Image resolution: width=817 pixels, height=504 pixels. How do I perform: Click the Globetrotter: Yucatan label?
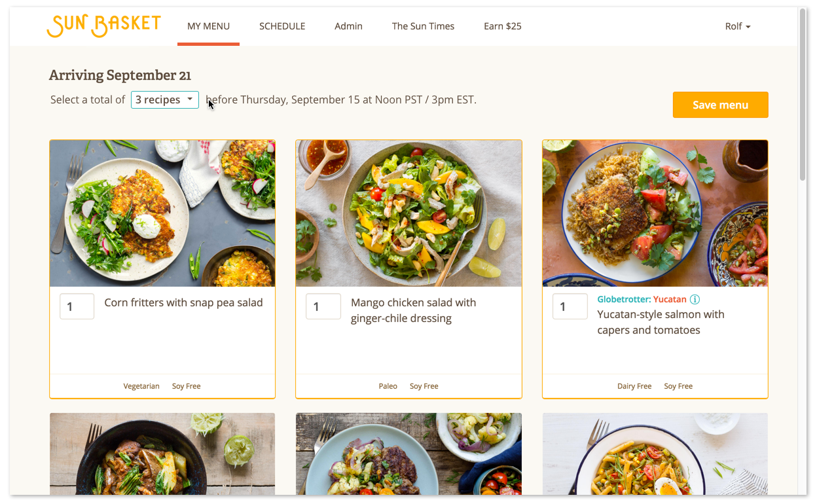pyautogui.click(x=642, y=299)
